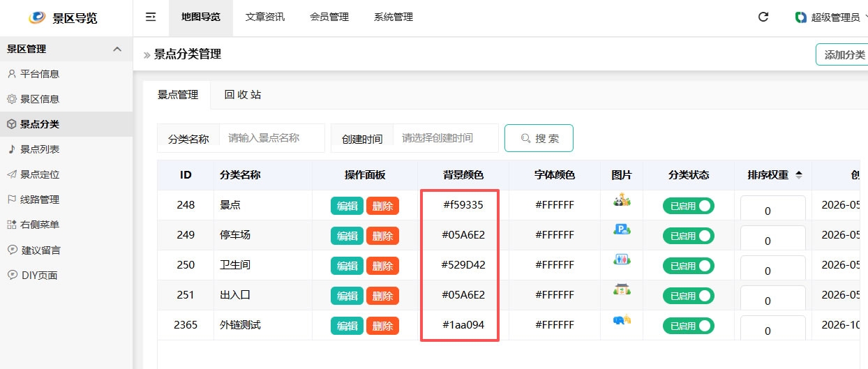This screenshot has height=369, width=868.
Task: Focus the 分类名称 search input
Action: tap(272, 138)
